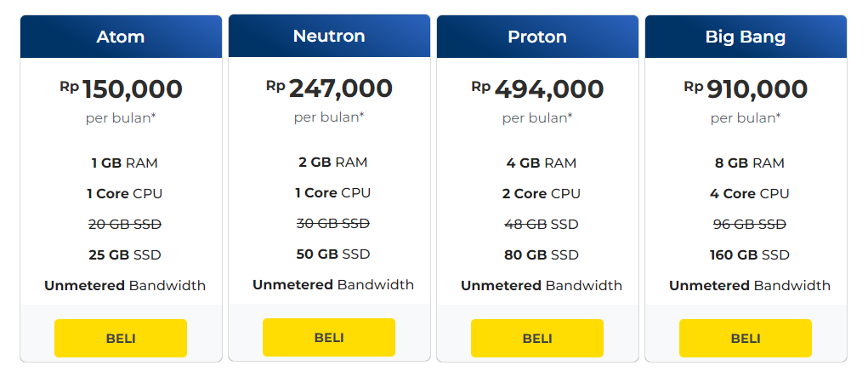Click the Rp 247,000 price text

pyautogui.click(x=329, y=89)
